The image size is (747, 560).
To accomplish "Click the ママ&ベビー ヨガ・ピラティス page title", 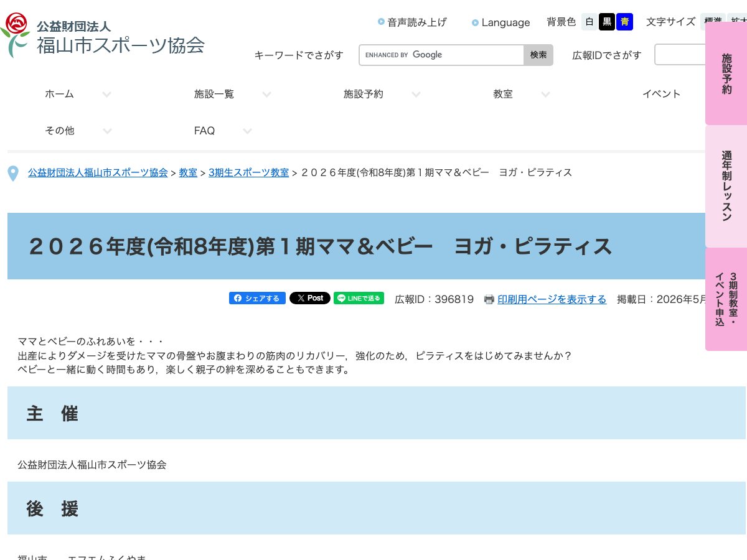I will 320,246.
